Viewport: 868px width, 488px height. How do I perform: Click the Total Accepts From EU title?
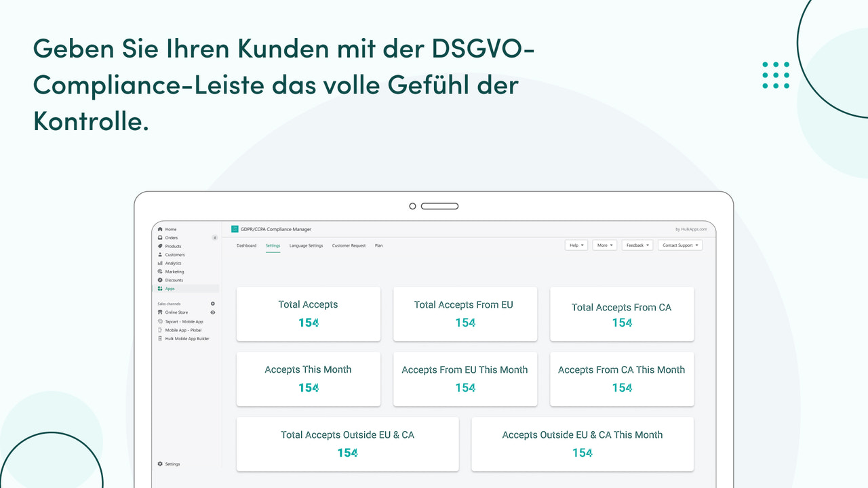pyautogui.click(x=464, y=305)
